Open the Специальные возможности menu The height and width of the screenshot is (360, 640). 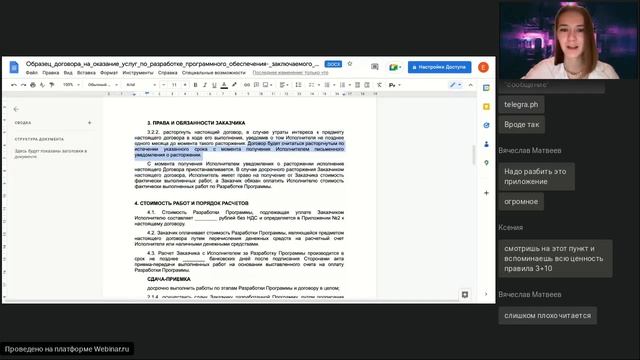coord(213,73)
